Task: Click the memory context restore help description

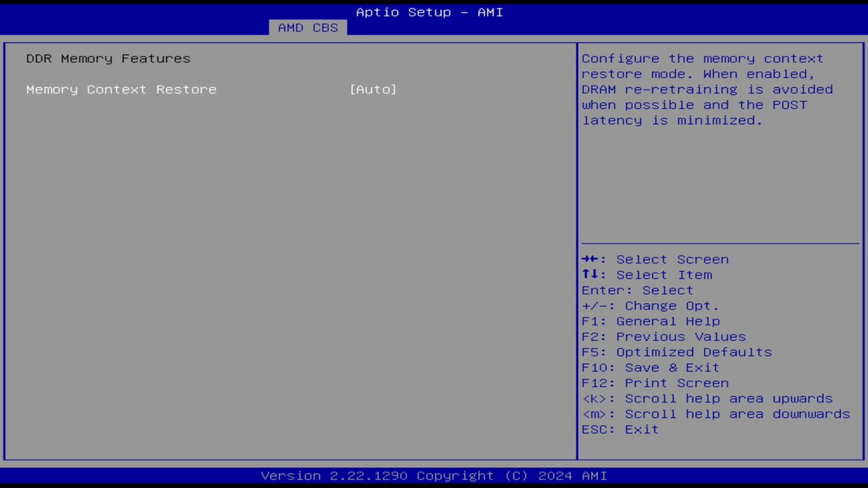Action: 707,89
